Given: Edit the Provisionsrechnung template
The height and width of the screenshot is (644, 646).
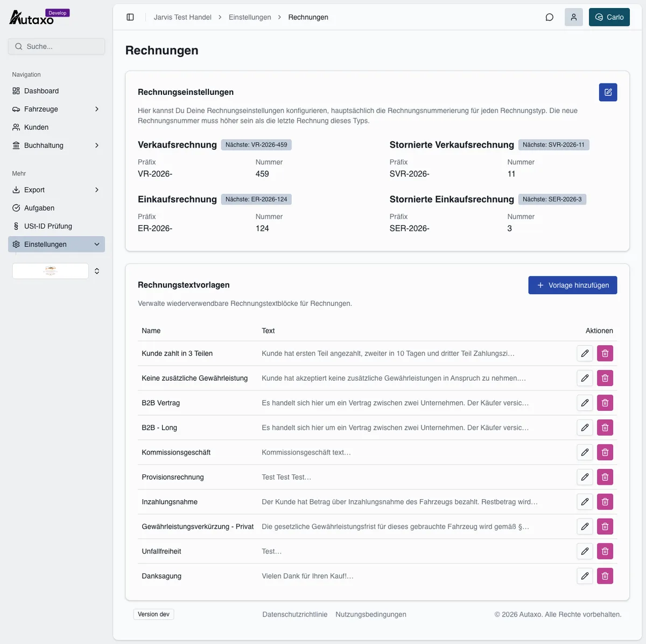Looking at the screenshot, I should coord(585,477).
